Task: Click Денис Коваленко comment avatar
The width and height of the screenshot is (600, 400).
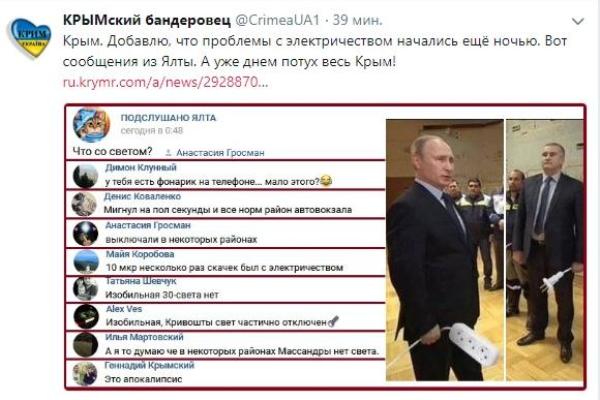Action: (84, 204)
